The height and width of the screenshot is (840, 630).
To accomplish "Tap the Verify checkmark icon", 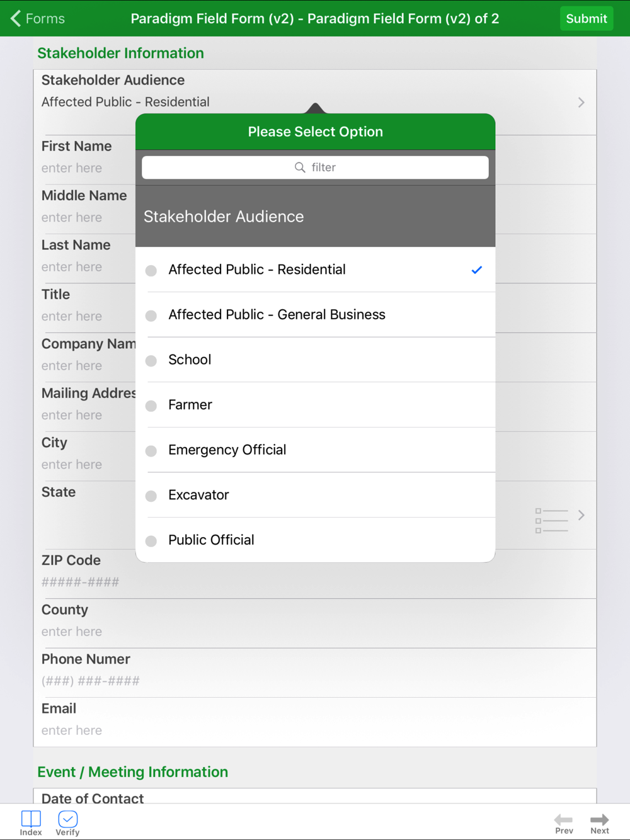I will 67,819.
